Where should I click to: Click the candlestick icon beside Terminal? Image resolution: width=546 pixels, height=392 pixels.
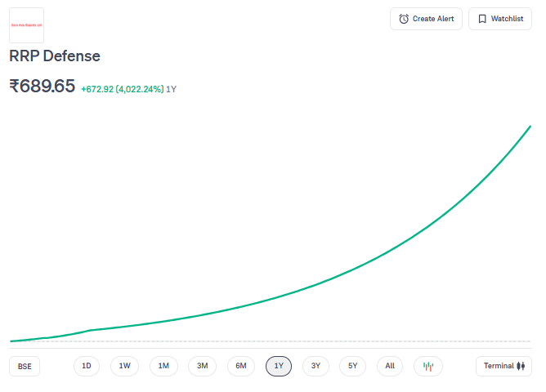[x=520, y=366]
